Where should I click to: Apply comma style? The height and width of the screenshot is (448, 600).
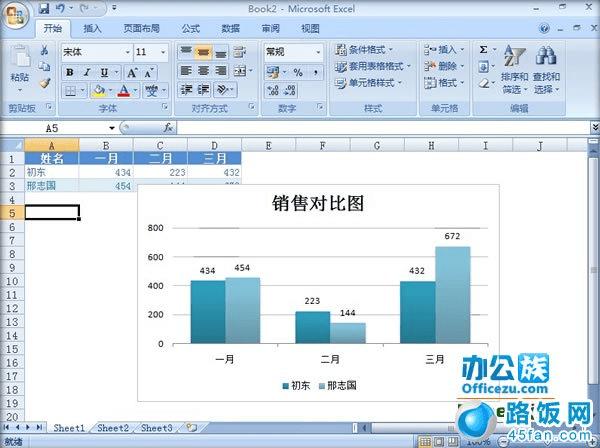316,72
